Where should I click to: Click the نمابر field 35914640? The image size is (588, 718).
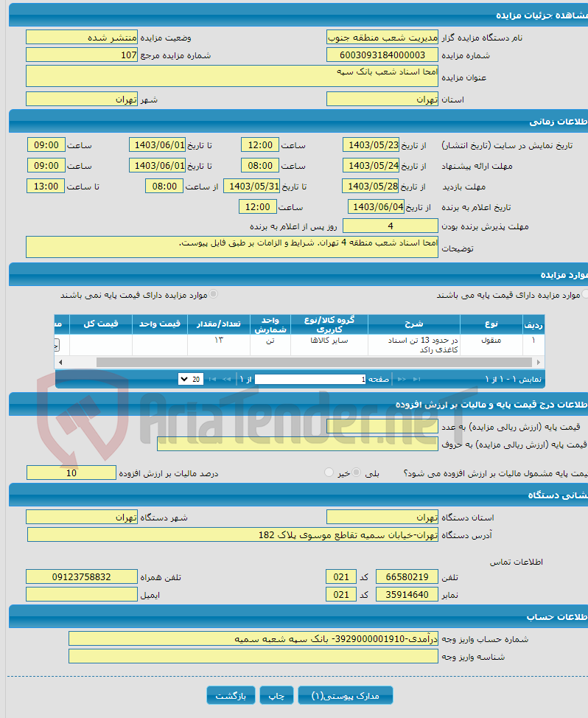[407, 594]
